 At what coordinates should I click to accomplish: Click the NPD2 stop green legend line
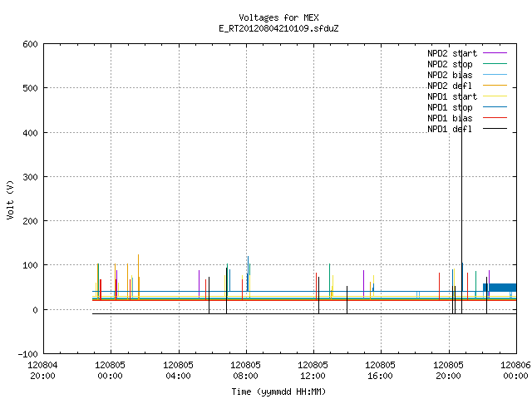[x=495, y=64]
